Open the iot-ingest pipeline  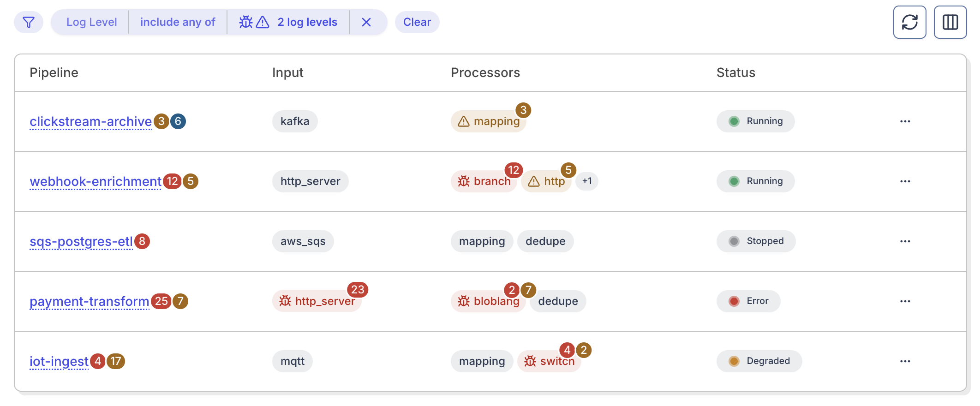59,361
